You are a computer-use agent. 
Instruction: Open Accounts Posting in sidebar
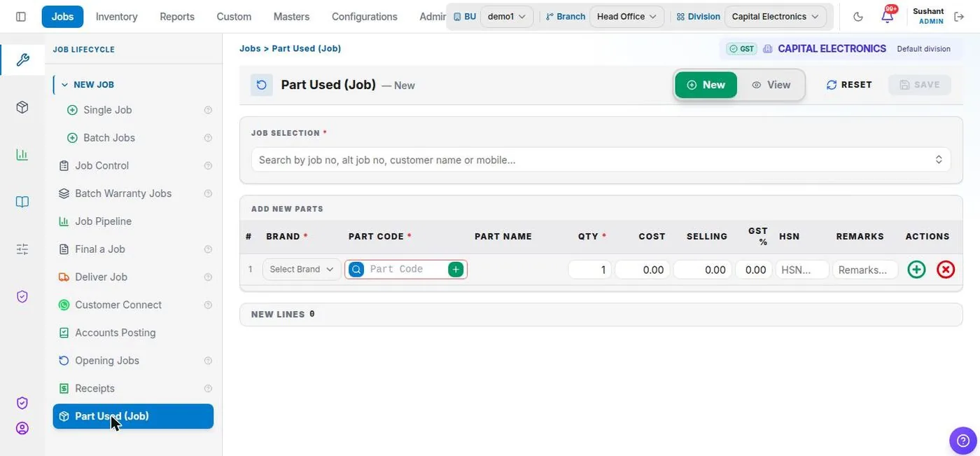[x=115, y=333]
